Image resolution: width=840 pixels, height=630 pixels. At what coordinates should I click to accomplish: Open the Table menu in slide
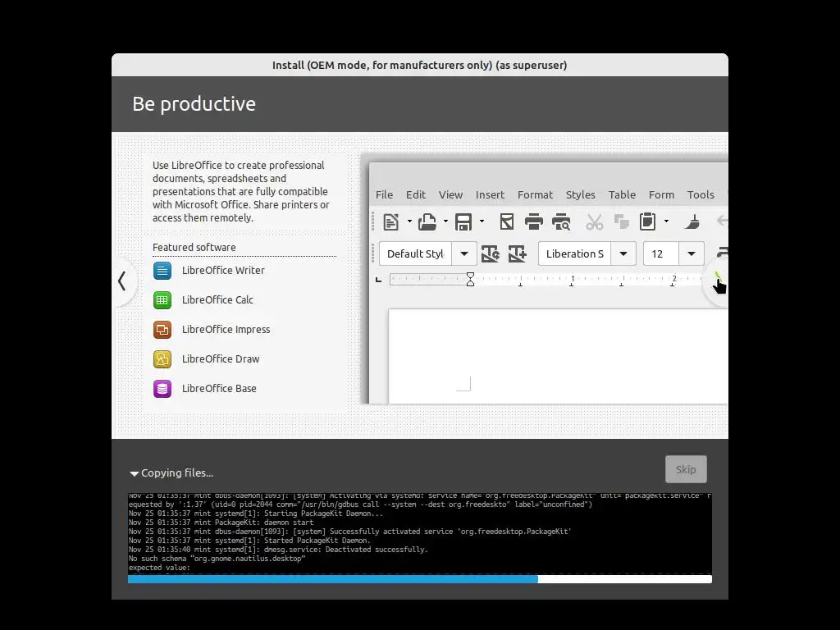pyautogui.click(x=622, y=195)
